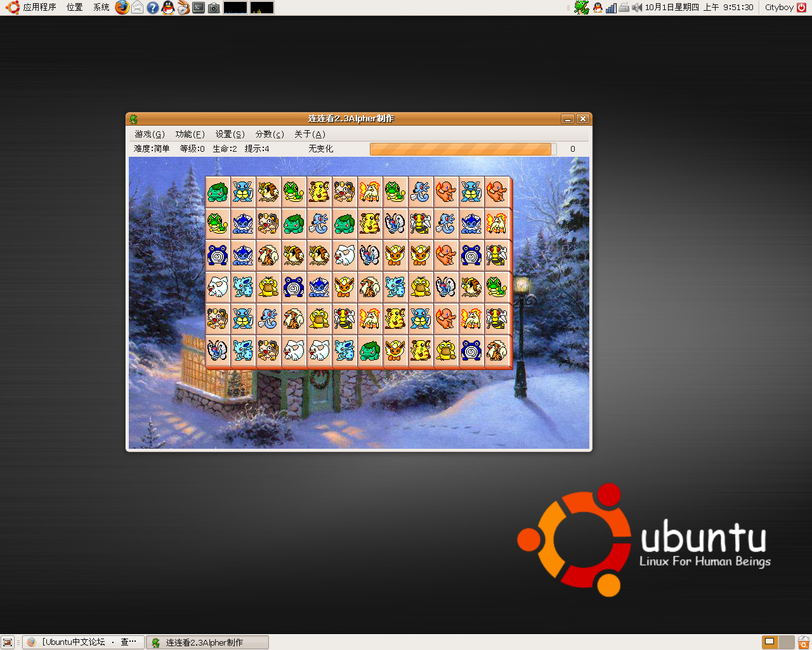Image resolution: width=812 pixels, height=650 pixels.
Task: Select the Vaporeon tile in the fourth row
Action: [x=319, y=286]
